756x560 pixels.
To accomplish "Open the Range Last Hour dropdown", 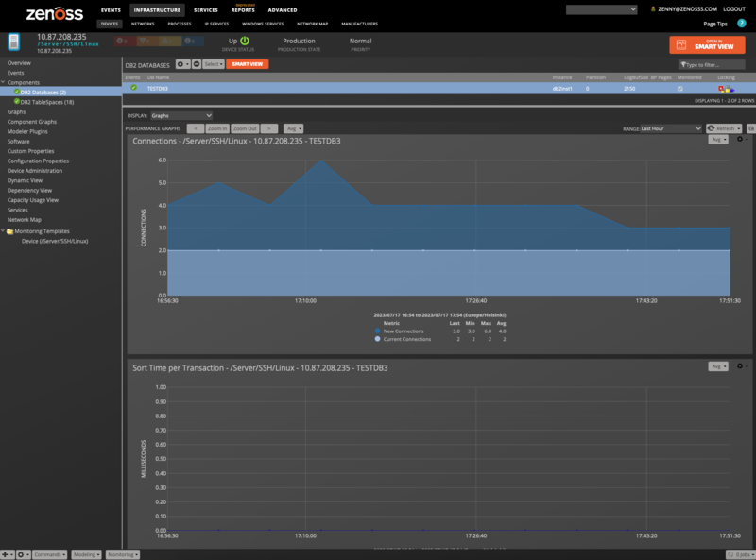I will pos(671,128).
